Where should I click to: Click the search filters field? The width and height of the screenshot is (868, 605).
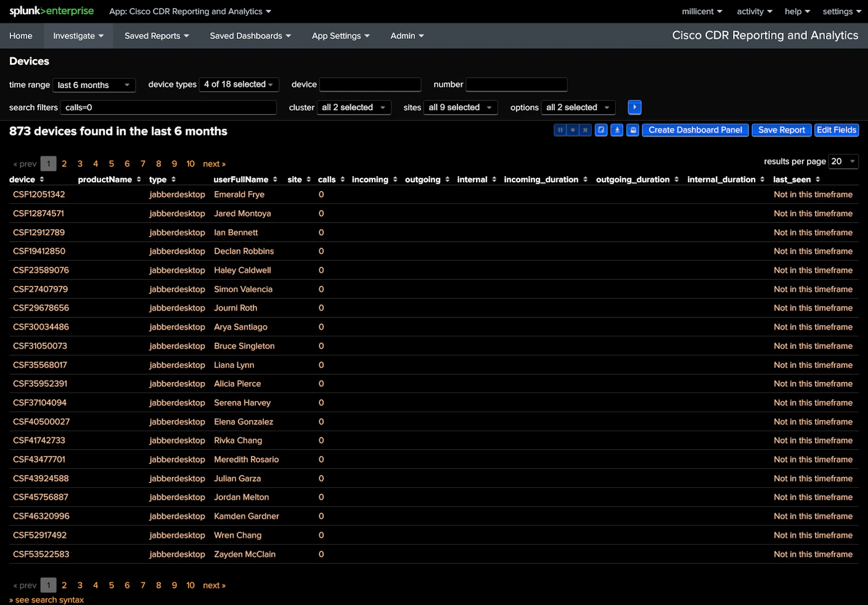point(168,107)
